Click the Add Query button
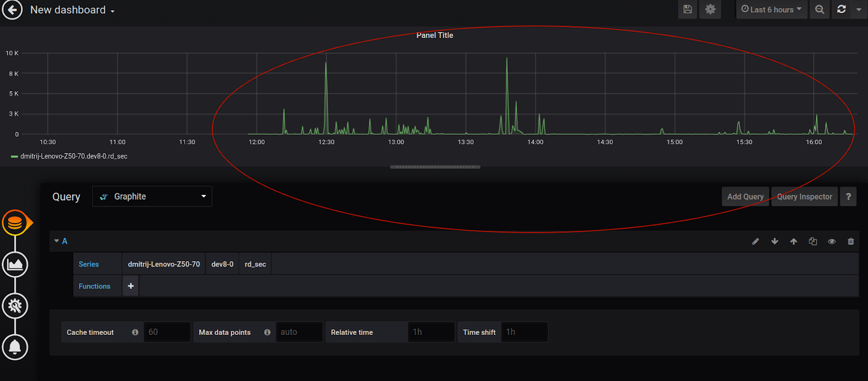 (x=745, y=196)
